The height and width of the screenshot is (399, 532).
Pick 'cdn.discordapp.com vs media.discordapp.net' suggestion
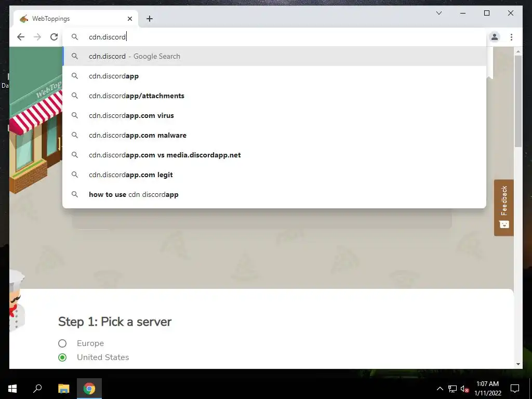pyautogui.click(x=274, y=155)
